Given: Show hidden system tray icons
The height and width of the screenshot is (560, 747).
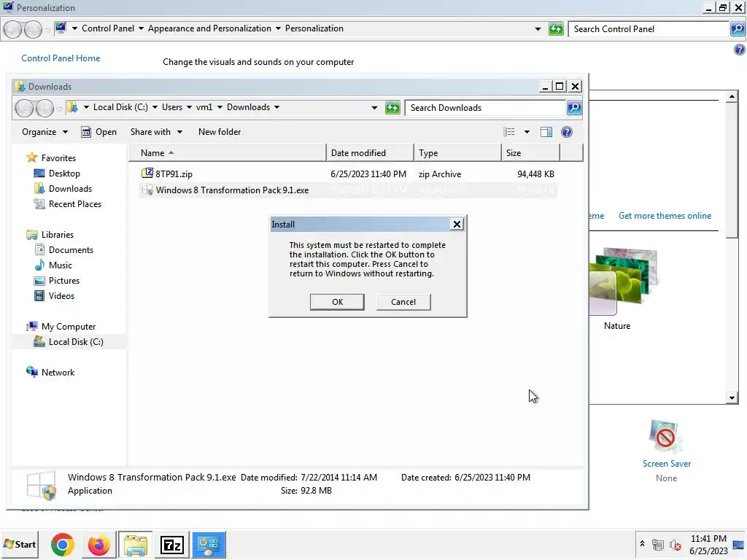Looking at the screenshot, I should coord(642,543).
